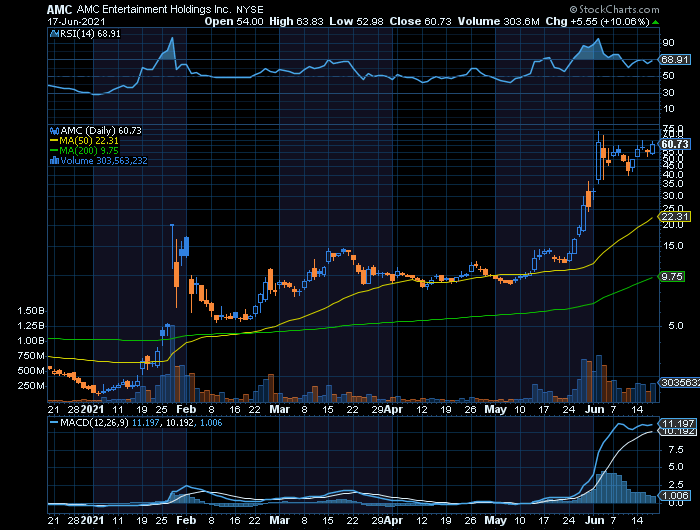Click May on the MACD panel date axis
Image resolution: width=700 pixels, height=530 pixels.
[496, 520]
